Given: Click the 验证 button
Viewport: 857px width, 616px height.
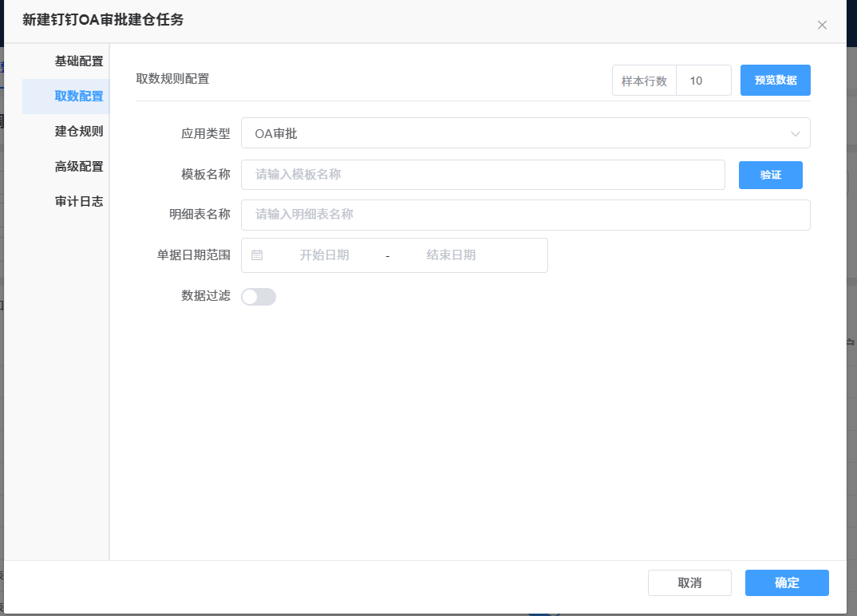Looking at the screenshot, I should click(770, 175).
